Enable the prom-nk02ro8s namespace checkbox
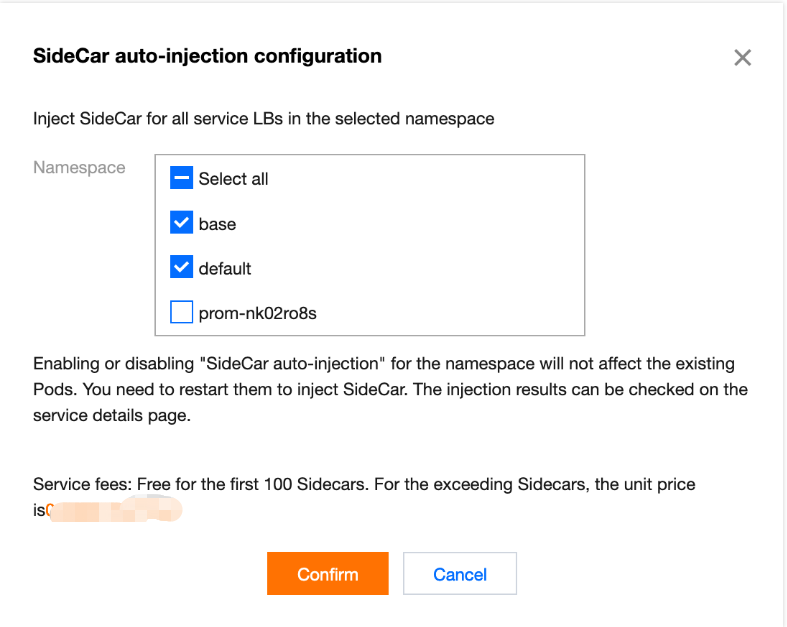 tap(181, 313)
